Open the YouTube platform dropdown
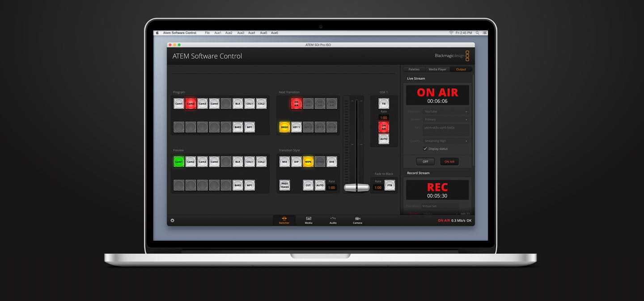 [446, 112]
